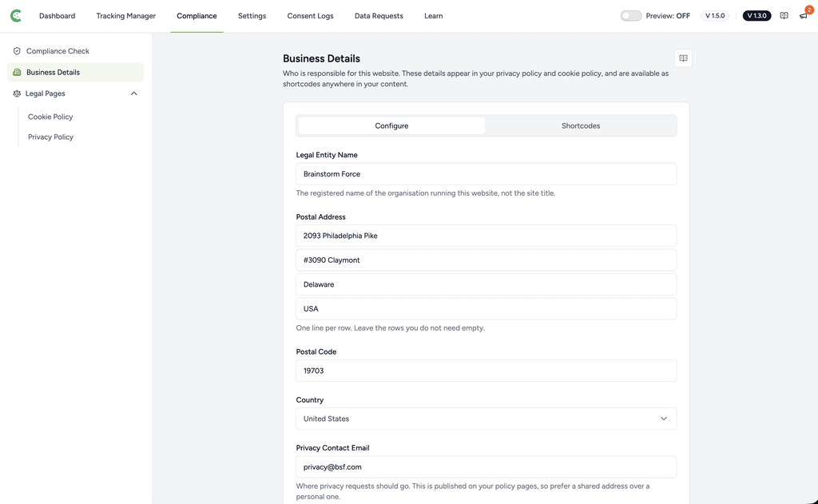Screen dimensions: 818x504
Task: Open the Country dropdown
Action: pyautogui.click(x=486, y=419)
